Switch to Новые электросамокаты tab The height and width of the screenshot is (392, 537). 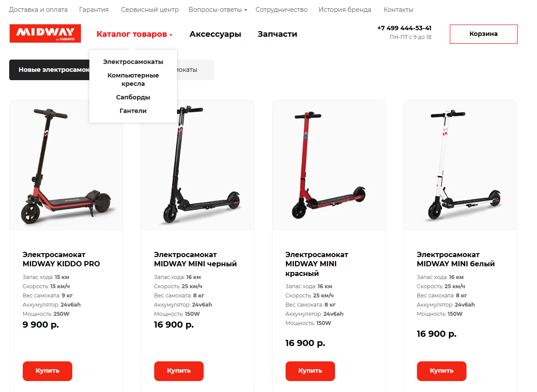[49, 70]
